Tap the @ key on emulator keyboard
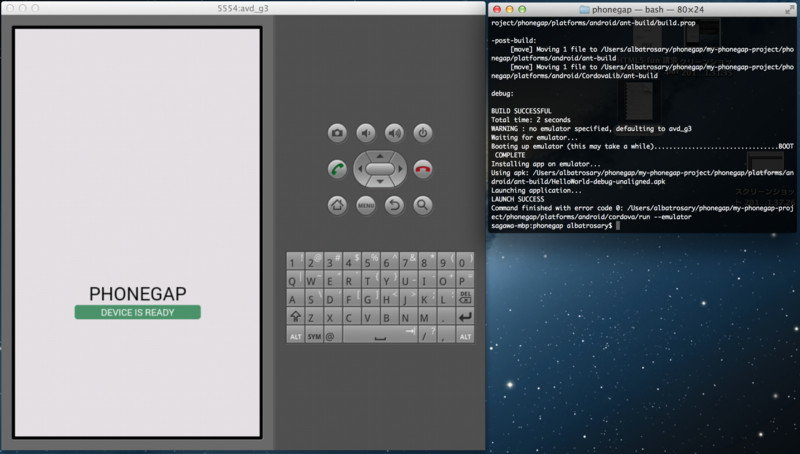The image size is (800, 454). pos(333,335)
